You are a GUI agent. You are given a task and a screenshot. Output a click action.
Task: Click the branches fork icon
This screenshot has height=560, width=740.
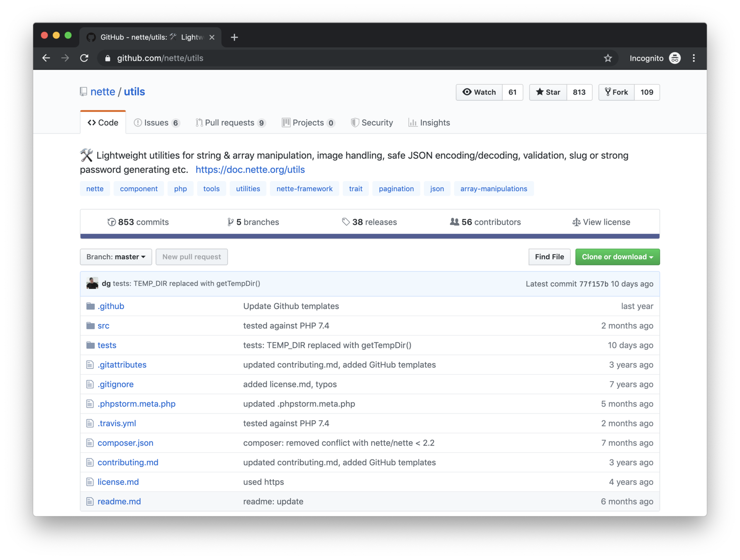pyautogui.click(x=230, y=222)
